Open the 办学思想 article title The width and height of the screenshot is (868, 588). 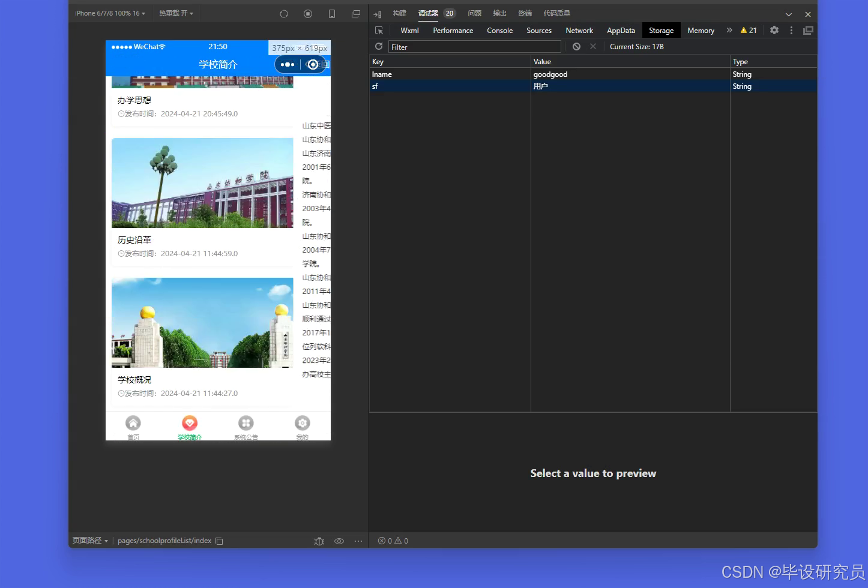134,100
